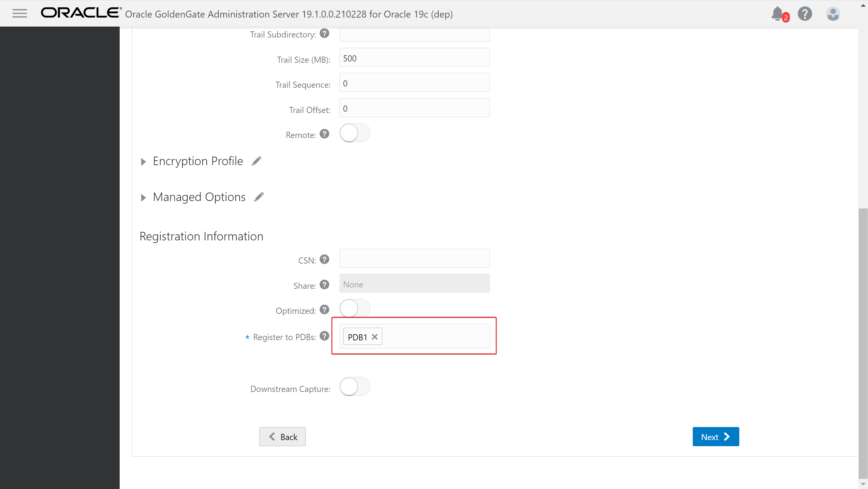The image size is (868, 489).
Task: Edit Managed Options using the pencil icon
Action: [259, 197]
